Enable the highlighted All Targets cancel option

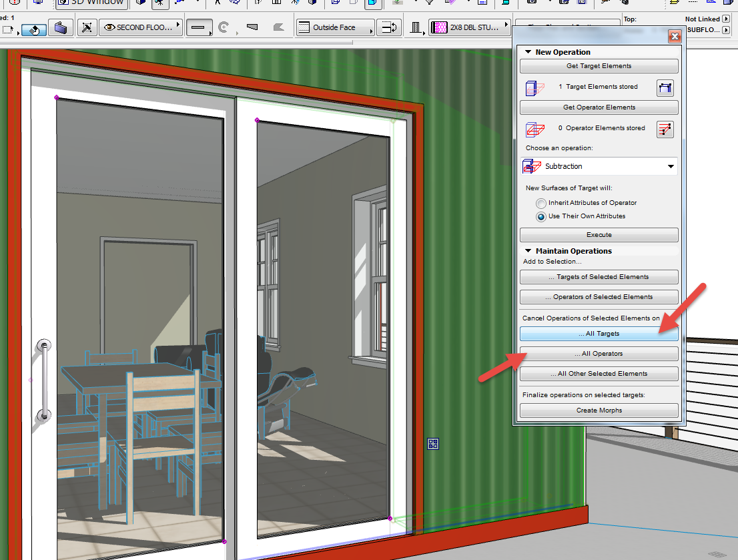pyautogui.click(x=599, y=333)
